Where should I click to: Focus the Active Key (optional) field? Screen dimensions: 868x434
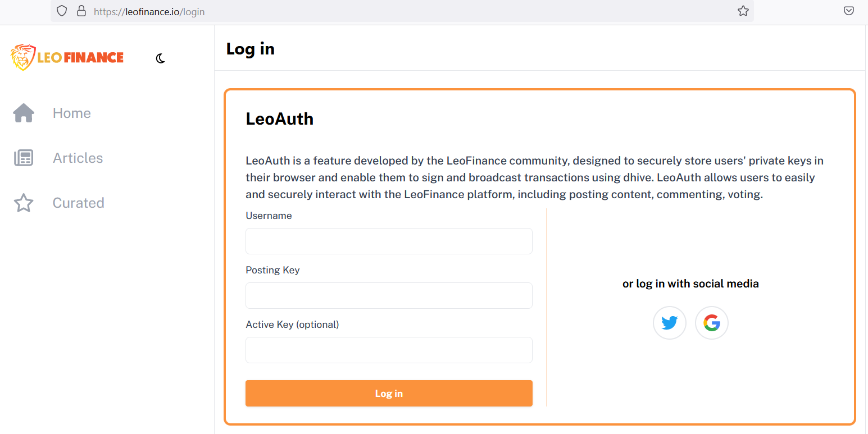tap(389, 350)
